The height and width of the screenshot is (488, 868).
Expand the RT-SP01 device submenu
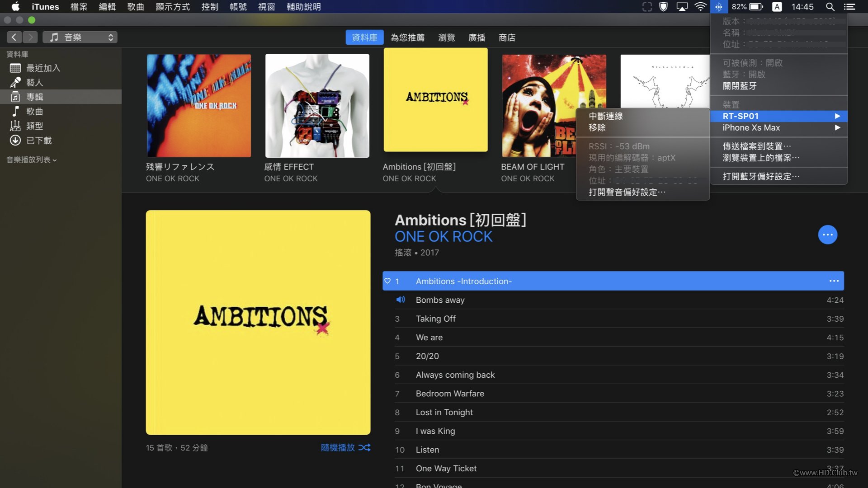coord(778,116)
